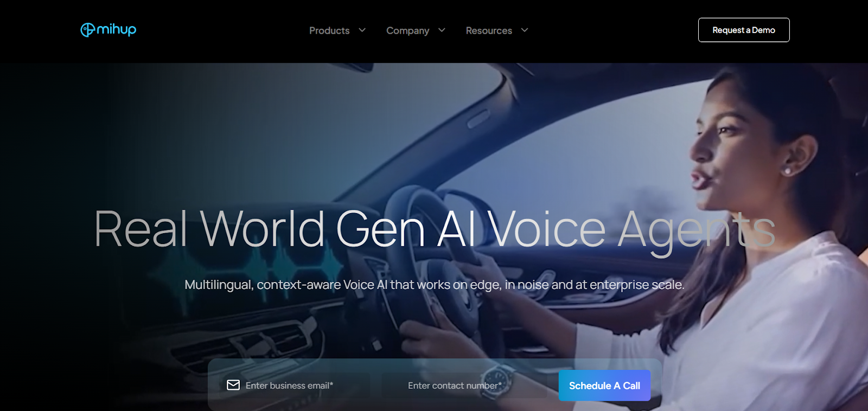Viewport: 868px width, 411px height.
Task: Focus the business email field
Action: (297, 386)
